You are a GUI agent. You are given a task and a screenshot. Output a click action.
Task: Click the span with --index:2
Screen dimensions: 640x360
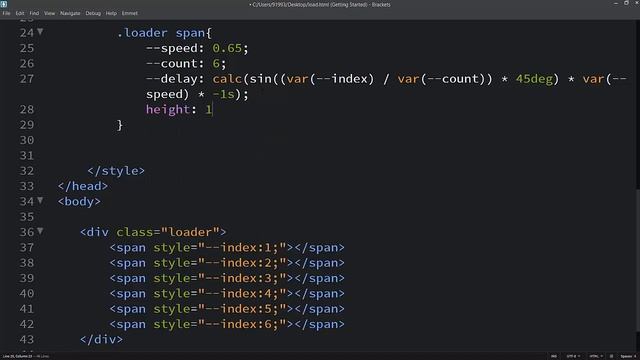pyautogui.click(x=227, y=263)
